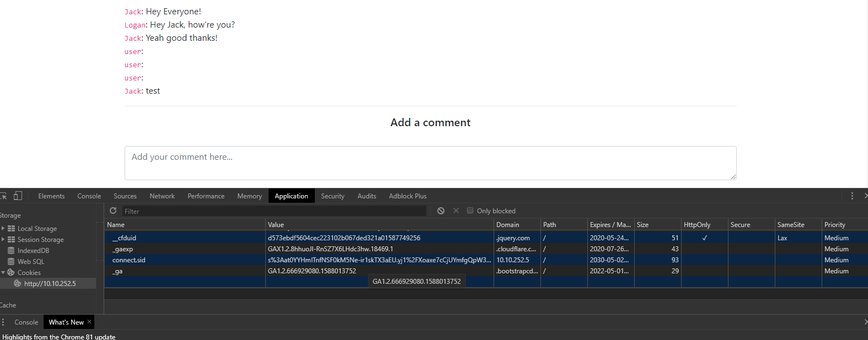The height and width of the screenshot is (340, 868).
Task: Open the DevTools three-dot customize menu
Action: pyautogui.click(x=852, y=196)
